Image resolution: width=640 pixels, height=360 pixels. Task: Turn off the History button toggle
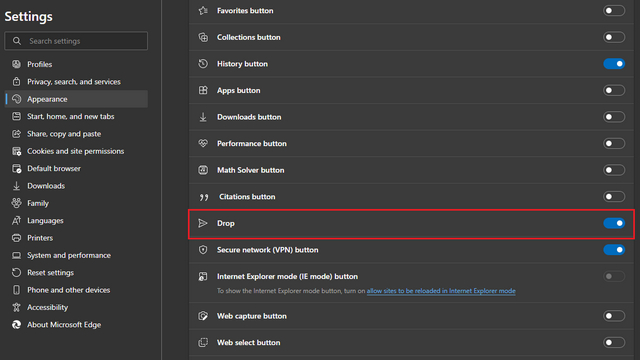pos(614,64)
